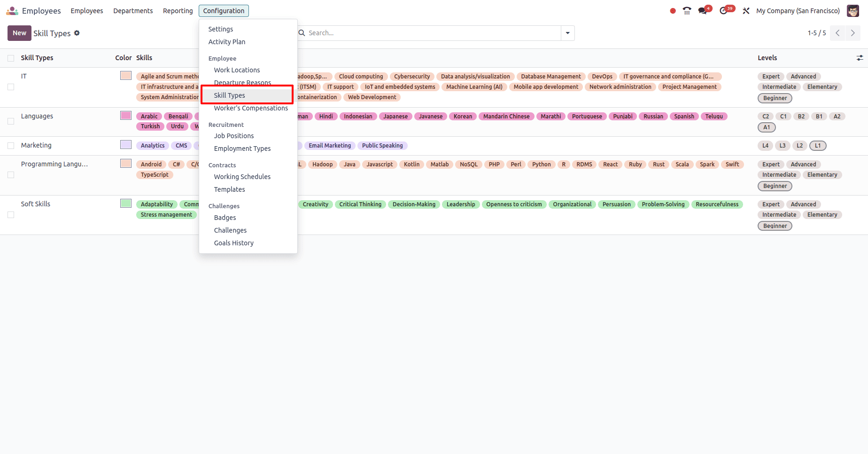Screen dimensions: 868x454
Task: Click the Cybersecurity skill tag
Action: pos(412,77)
